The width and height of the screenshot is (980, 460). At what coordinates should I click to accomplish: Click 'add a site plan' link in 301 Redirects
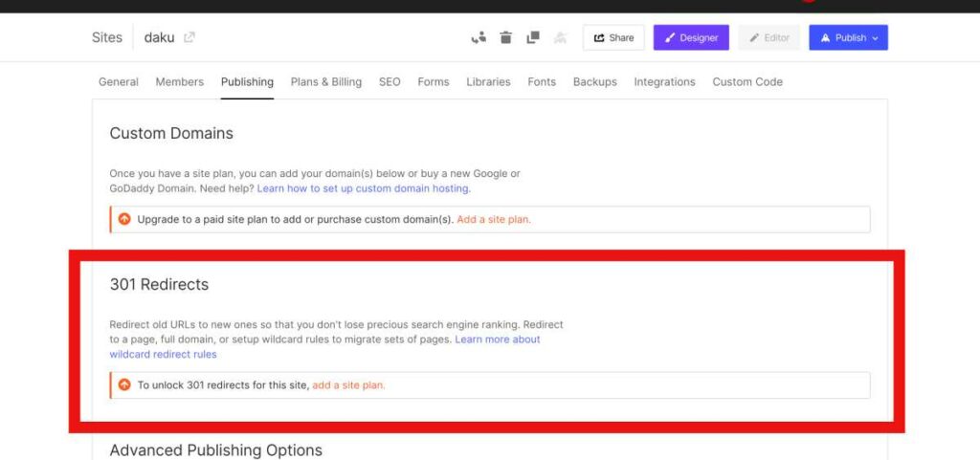tap(348, 385)
